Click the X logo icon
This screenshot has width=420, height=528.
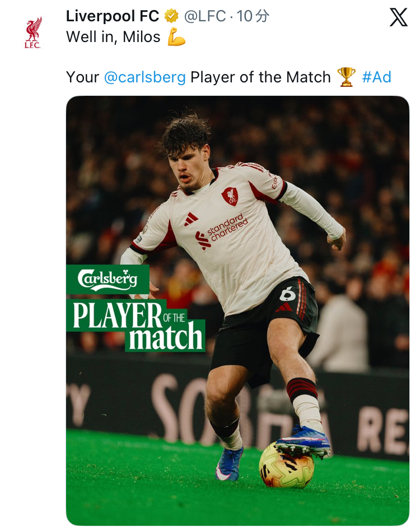(398, 18)
